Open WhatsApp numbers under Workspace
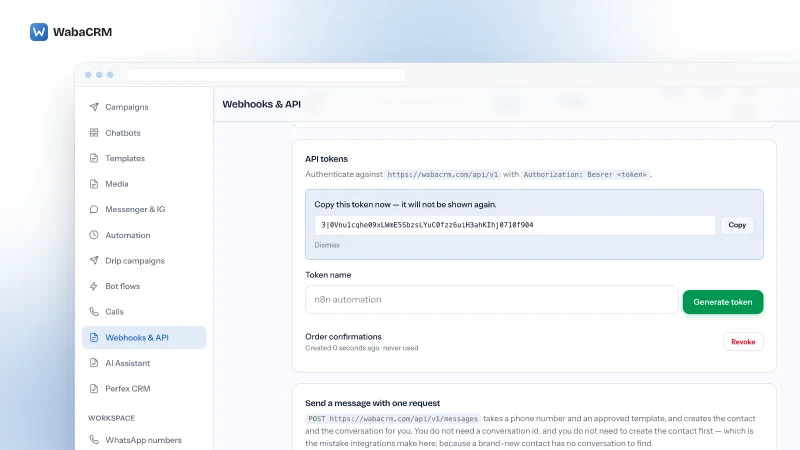Image resolution: width=800 pixels, height=450 pixels. coord(144,440)
